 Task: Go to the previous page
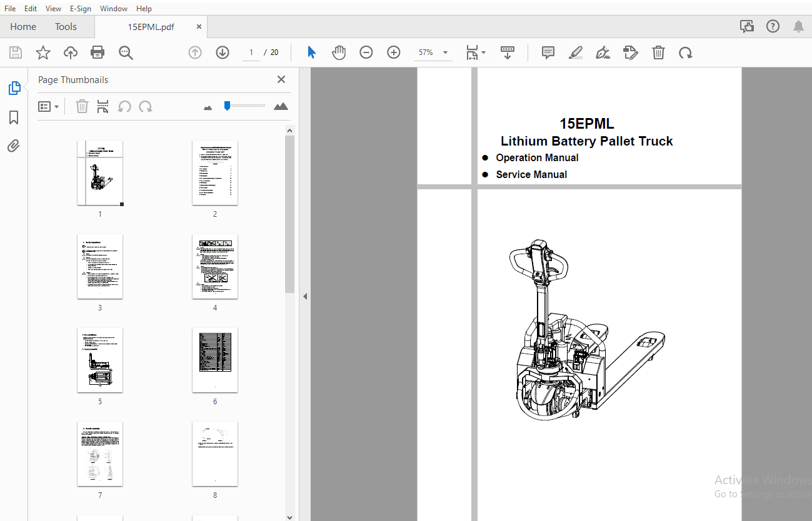(x=195, y=52)
